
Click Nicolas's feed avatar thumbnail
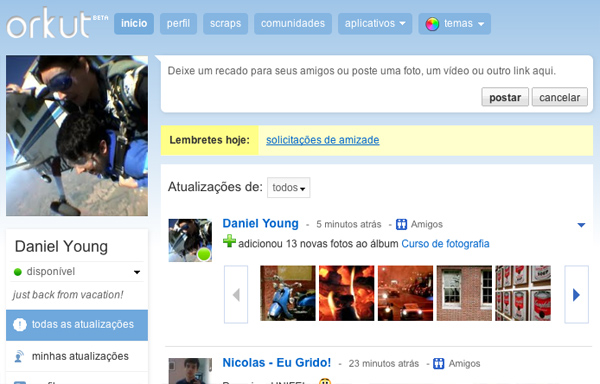(x=190, y=371)
